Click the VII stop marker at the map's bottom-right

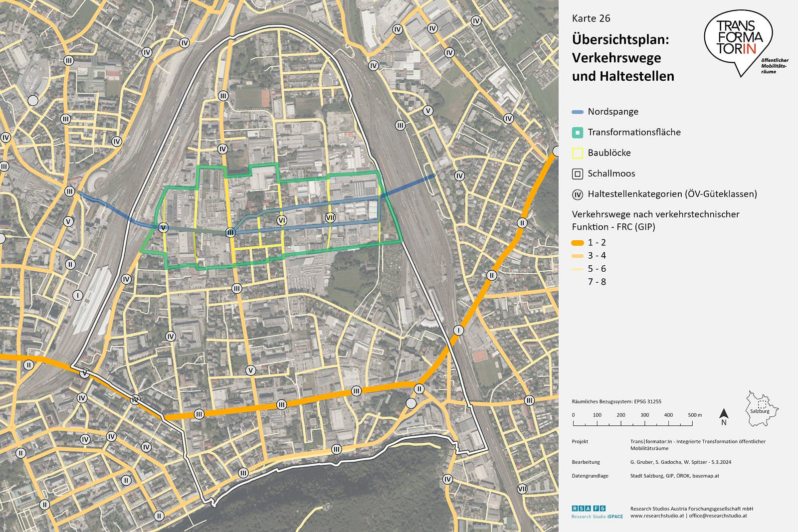[x=522, y=489]
